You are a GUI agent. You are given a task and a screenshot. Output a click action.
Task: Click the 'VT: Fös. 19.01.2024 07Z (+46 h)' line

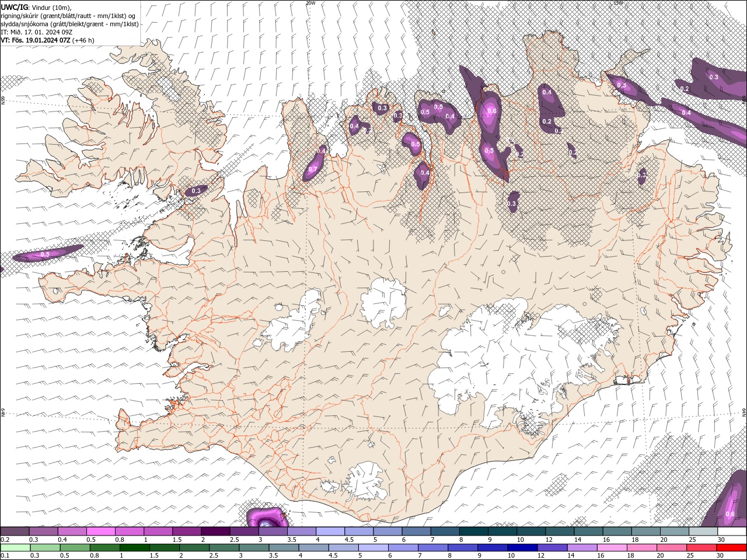[47, 40]
